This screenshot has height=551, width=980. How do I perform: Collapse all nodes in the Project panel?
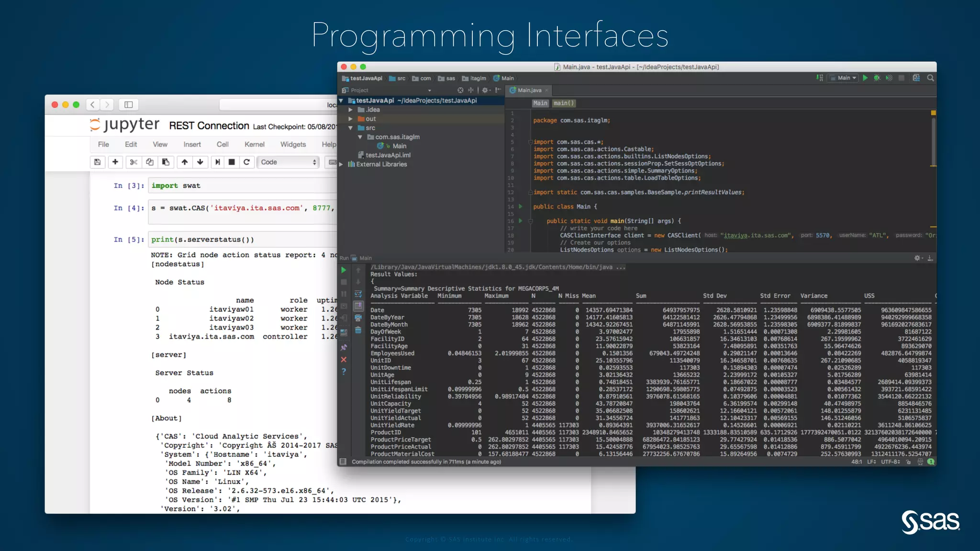pyautogui.click(x=471, y=90)
